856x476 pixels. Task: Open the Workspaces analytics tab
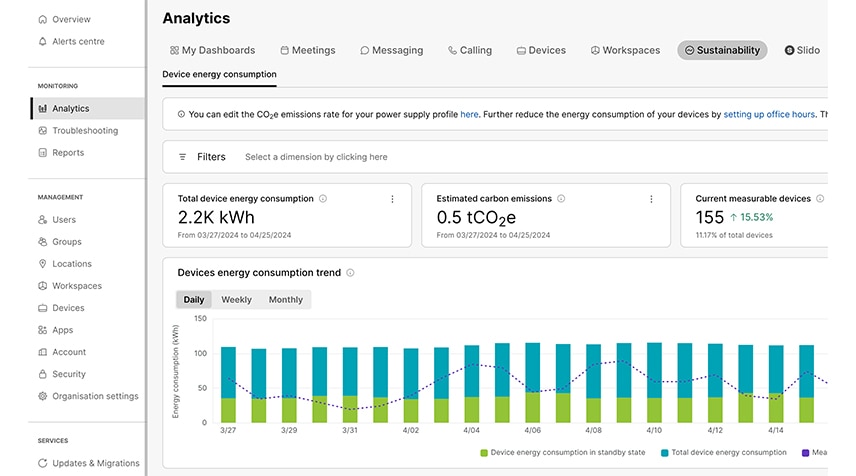(625, 50)
